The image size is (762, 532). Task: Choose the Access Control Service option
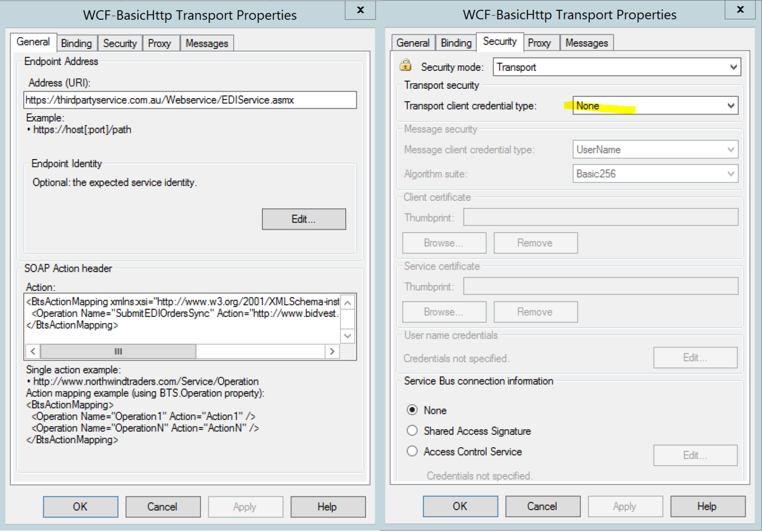click(x=412, y=451)
